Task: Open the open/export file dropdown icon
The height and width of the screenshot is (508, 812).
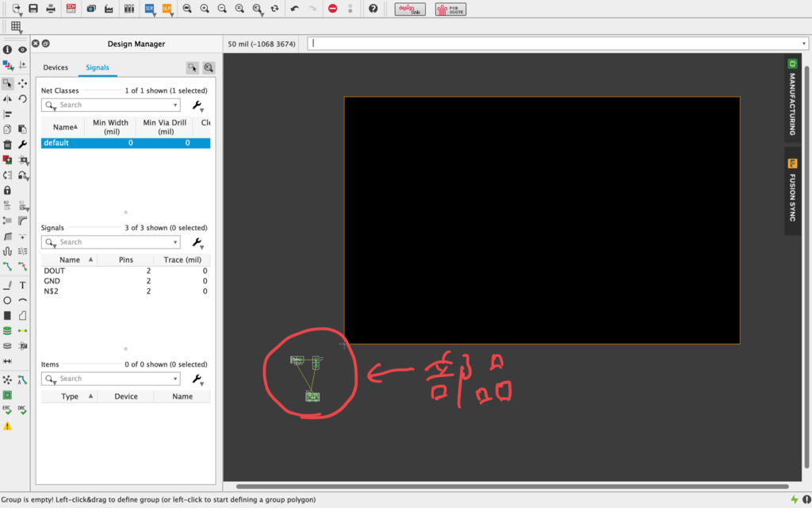Action: coord(17,9)
